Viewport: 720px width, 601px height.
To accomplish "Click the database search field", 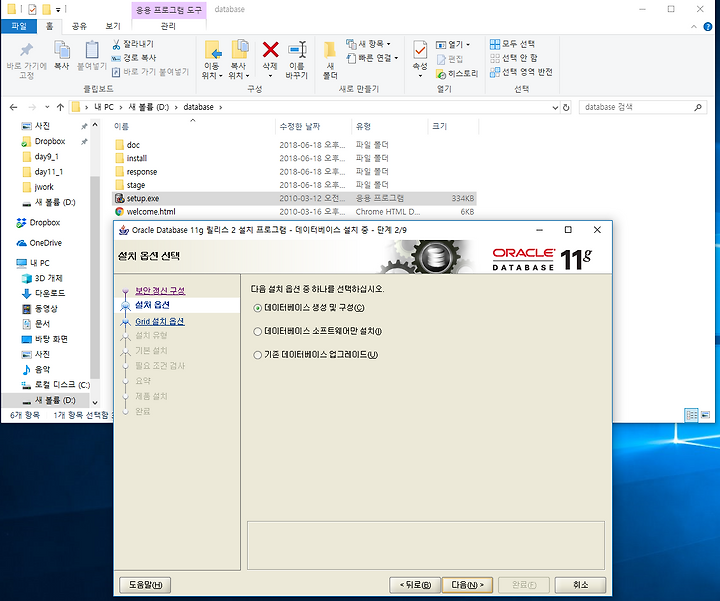I will (x=636, y=107).
